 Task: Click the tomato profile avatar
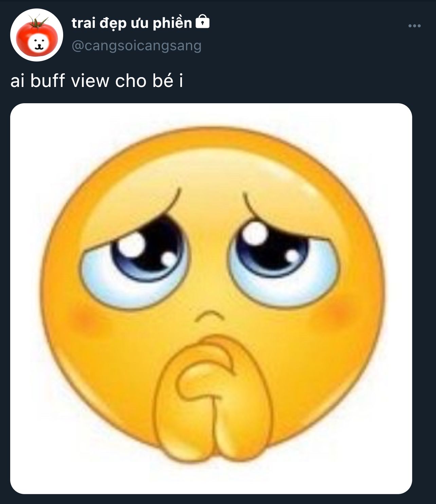click(x=37, y=35)
